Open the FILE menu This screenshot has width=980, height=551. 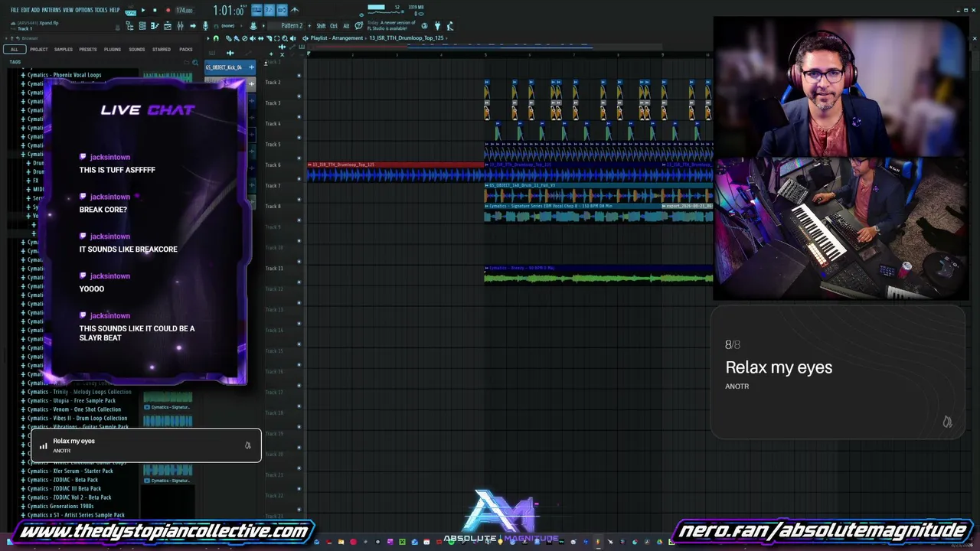point(15,10)
